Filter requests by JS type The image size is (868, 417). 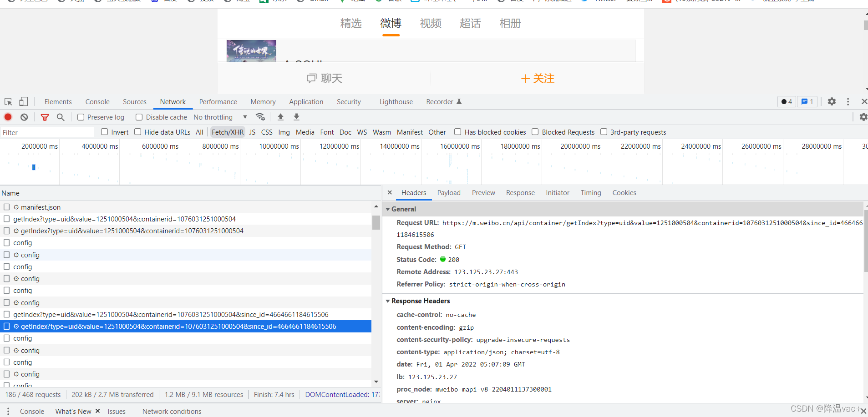click(252, 132)
